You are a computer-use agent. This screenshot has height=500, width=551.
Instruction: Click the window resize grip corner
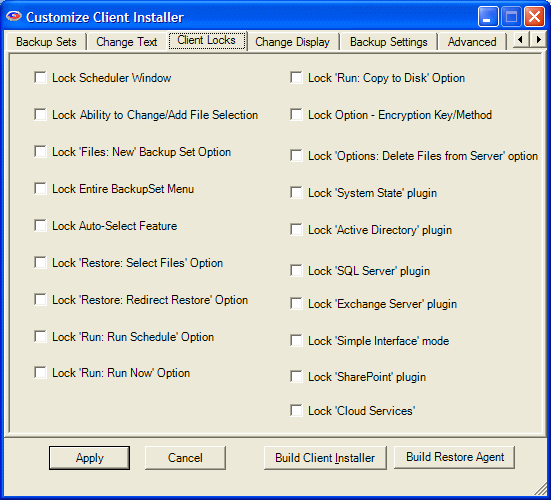(x=540, y=489)
